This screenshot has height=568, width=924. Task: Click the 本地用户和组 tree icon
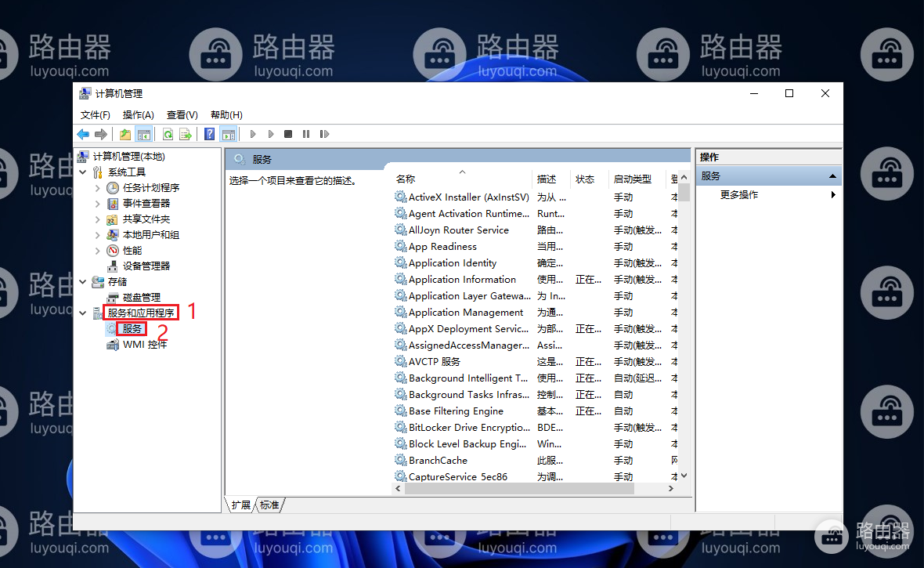coord(113,235)
